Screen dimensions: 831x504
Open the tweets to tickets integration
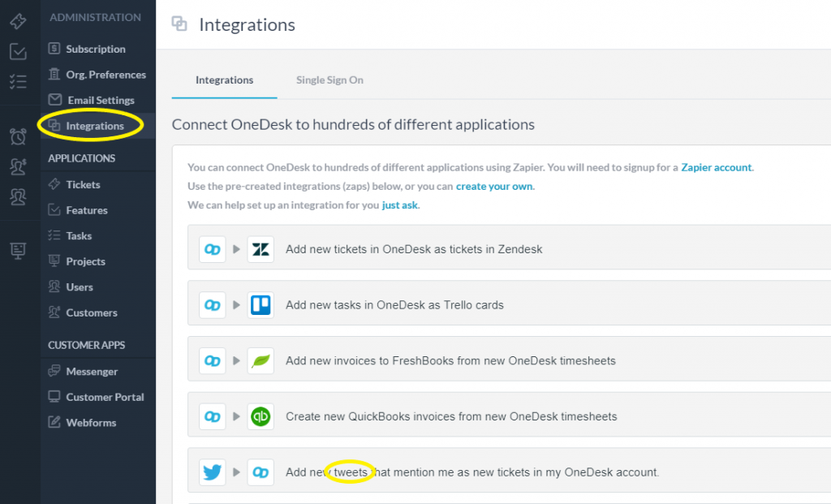point(509,472)
